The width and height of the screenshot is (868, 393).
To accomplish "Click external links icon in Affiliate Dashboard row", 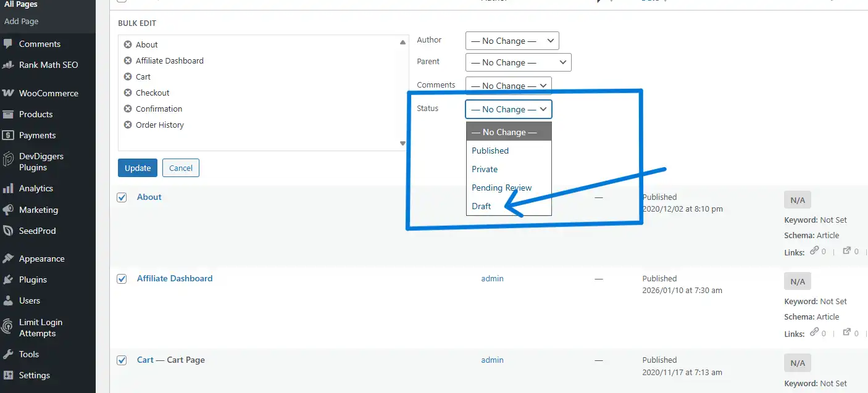I will [847, 332].
